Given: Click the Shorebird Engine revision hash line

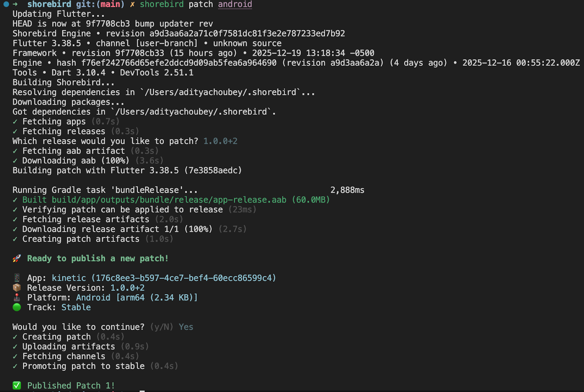Looking at the screenshot, I should click(x=179, y=34).
